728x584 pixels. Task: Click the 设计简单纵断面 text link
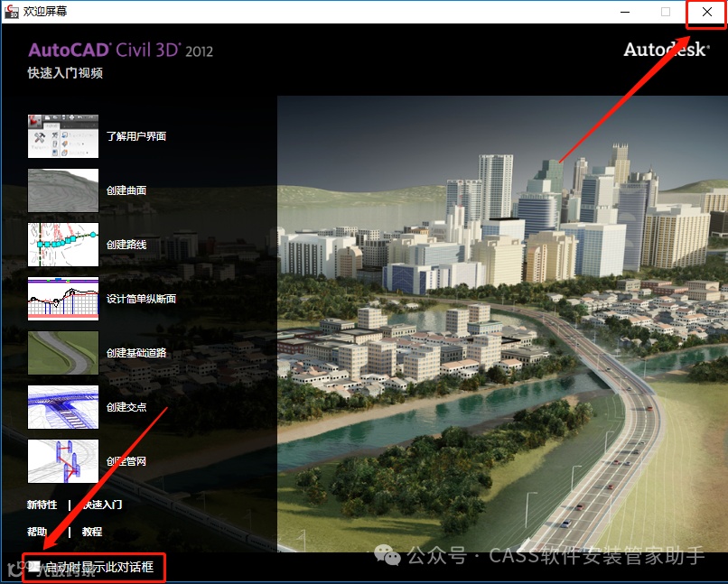(141, 299)
